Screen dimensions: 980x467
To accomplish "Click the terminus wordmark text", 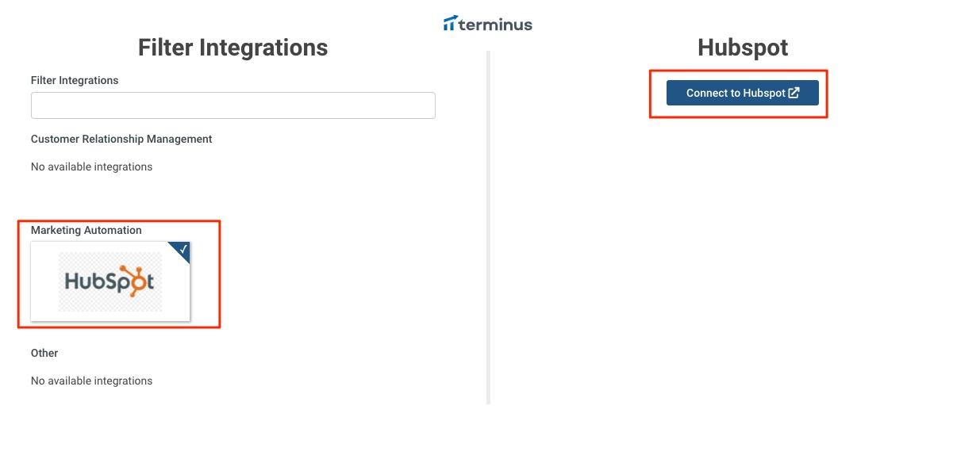I will pos(495,24).
